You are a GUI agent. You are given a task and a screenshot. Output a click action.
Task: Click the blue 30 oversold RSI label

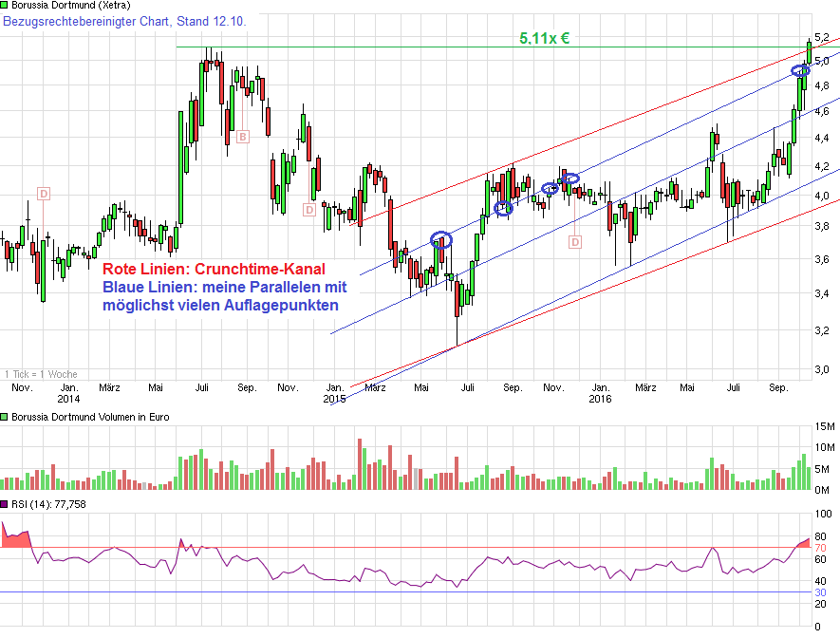[x=820, y=592]
